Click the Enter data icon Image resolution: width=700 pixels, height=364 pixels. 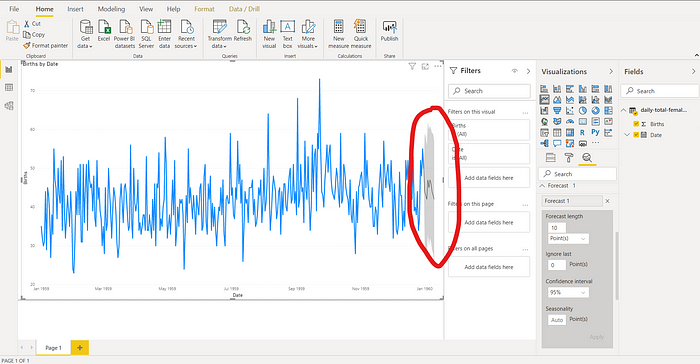164,27
